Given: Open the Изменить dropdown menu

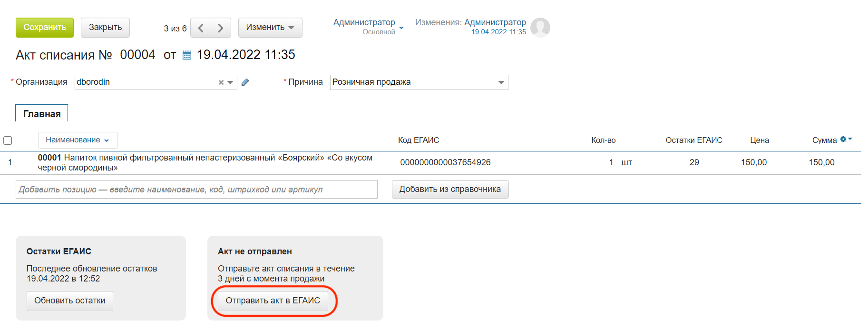Looking at the screenshot, I should tap(270, 28).
